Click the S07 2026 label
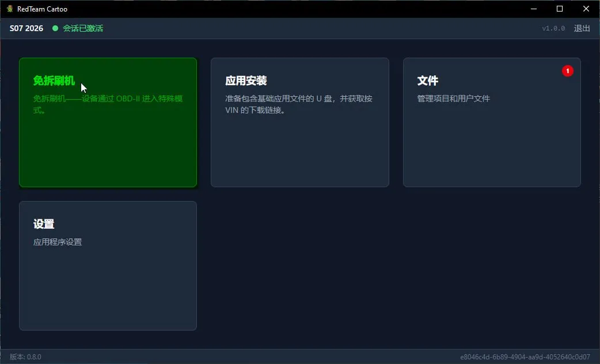The height and width of the screenshot is (364, 600). [x=26, y=28]
